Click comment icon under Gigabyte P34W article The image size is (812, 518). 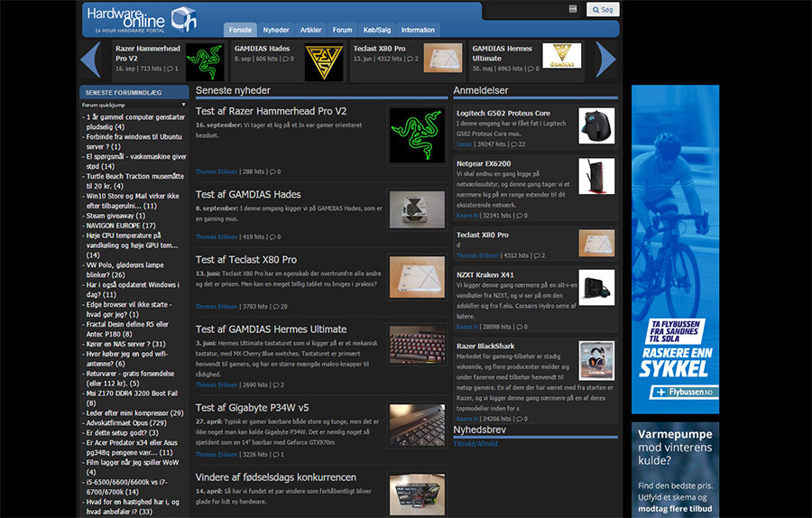coord(277,454)
